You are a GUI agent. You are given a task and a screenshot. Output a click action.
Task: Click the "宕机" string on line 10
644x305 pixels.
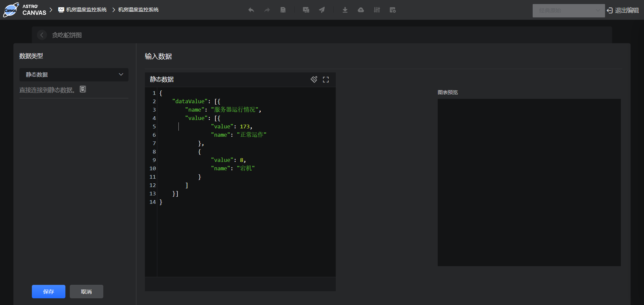(x=246, y=168)
